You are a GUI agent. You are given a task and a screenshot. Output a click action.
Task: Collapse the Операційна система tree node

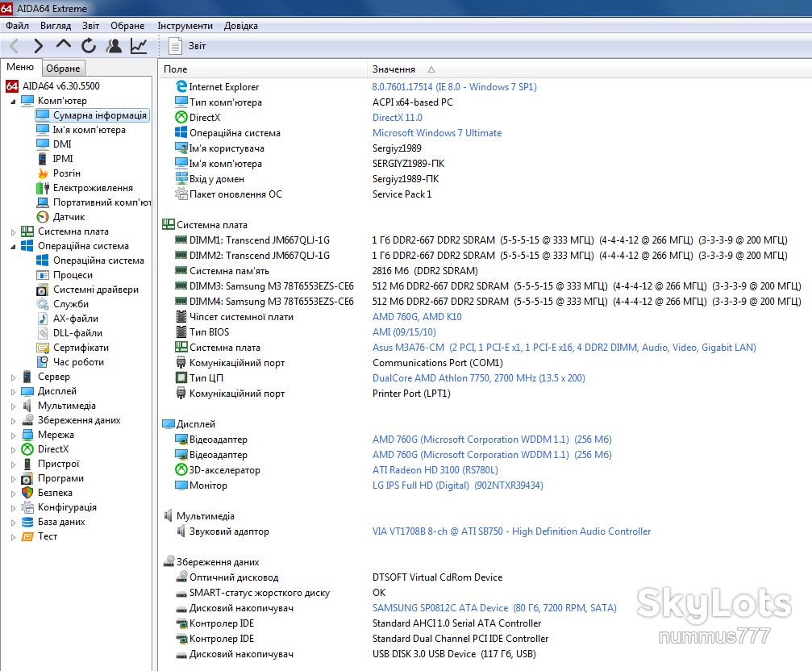(13, 247)
